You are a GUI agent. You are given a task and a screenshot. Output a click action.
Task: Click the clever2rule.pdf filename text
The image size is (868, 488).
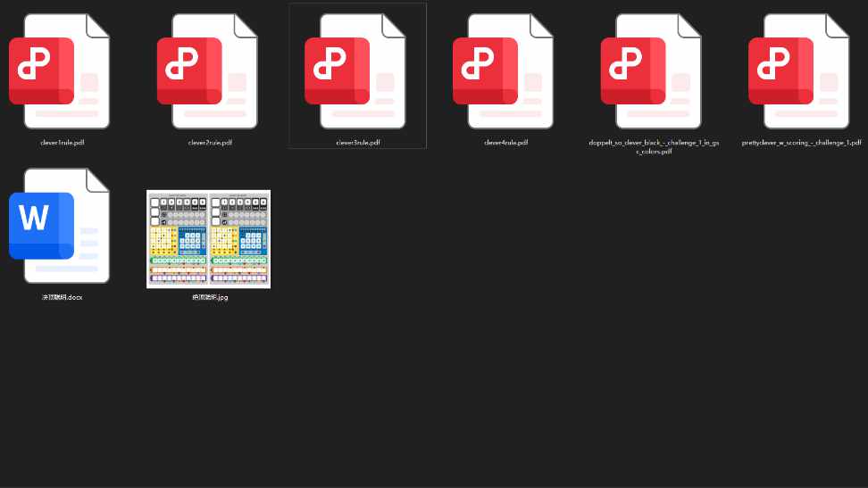pyautogui.click(x=211, y=143)
